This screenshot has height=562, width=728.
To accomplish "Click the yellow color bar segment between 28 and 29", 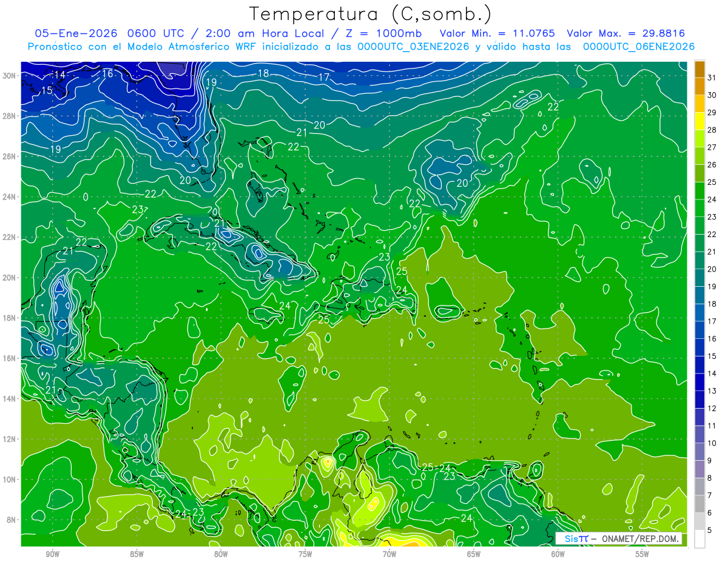I will pyautogui.click(x=699, y=121).
